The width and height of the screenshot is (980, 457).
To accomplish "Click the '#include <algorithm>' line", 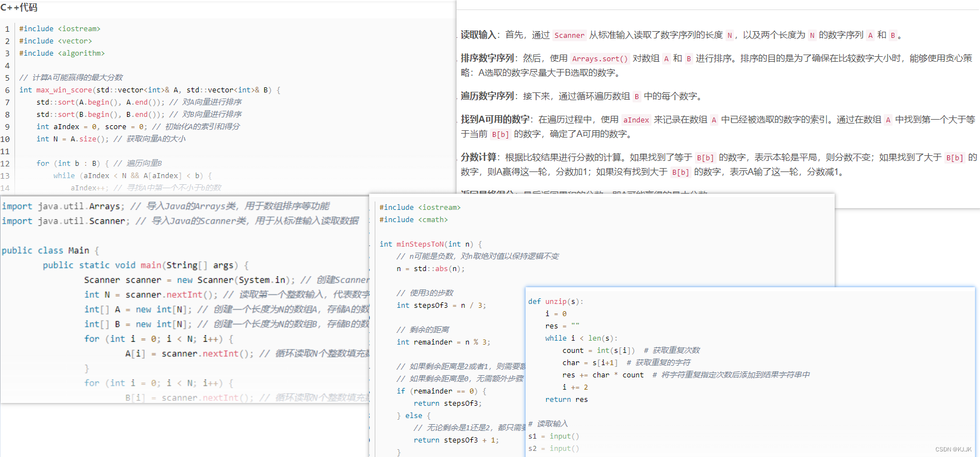I will [x=62, y=53].
